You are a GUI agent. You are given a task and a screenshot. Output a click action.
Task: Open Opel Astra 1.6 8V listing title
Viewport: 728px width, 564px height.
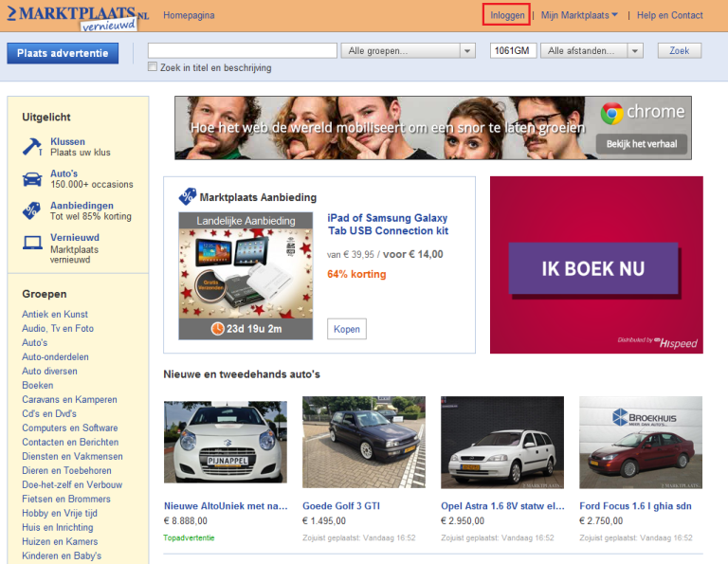coord(502,506)
